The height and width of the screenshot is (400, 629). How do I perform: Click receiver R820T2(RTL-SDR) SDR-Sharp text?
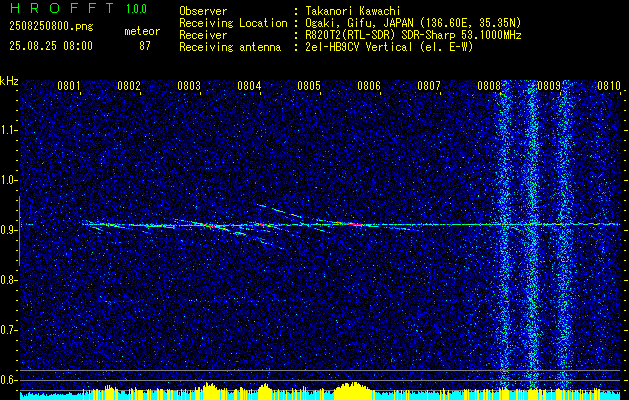[x=413, y=35]
